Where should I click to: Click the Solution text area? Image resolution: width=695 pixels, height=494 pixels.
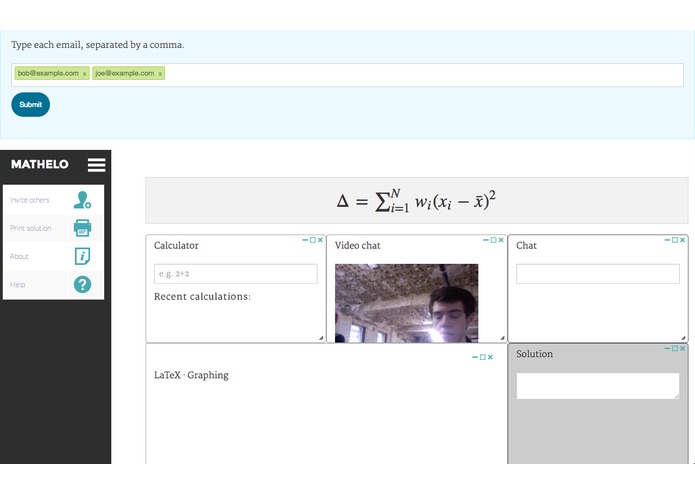tap(597, 386)
